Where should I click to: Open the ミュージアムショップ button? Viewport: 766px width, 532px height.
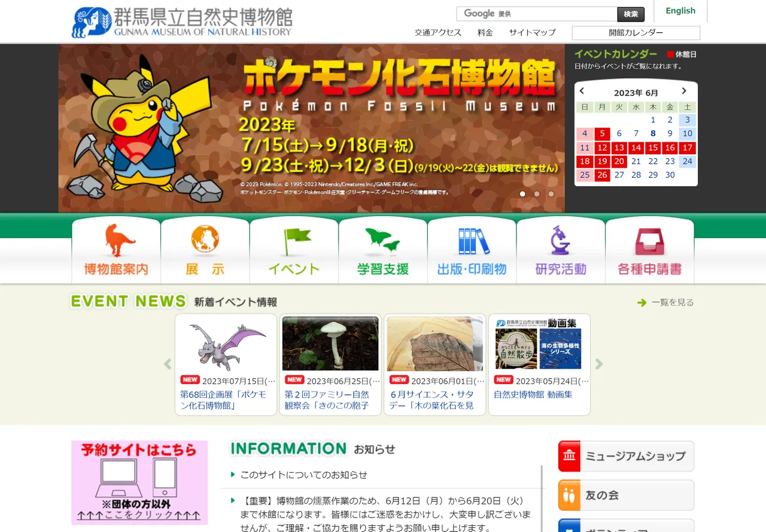(626, 457)
